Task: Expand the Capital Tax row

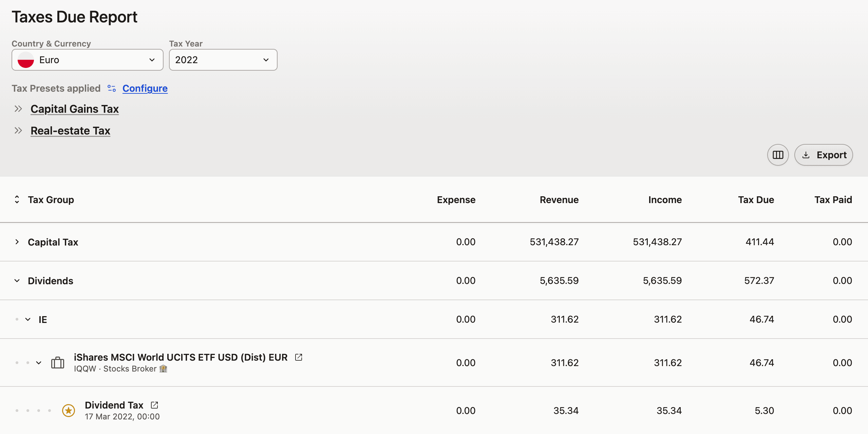Action: (x=17, y=242)
